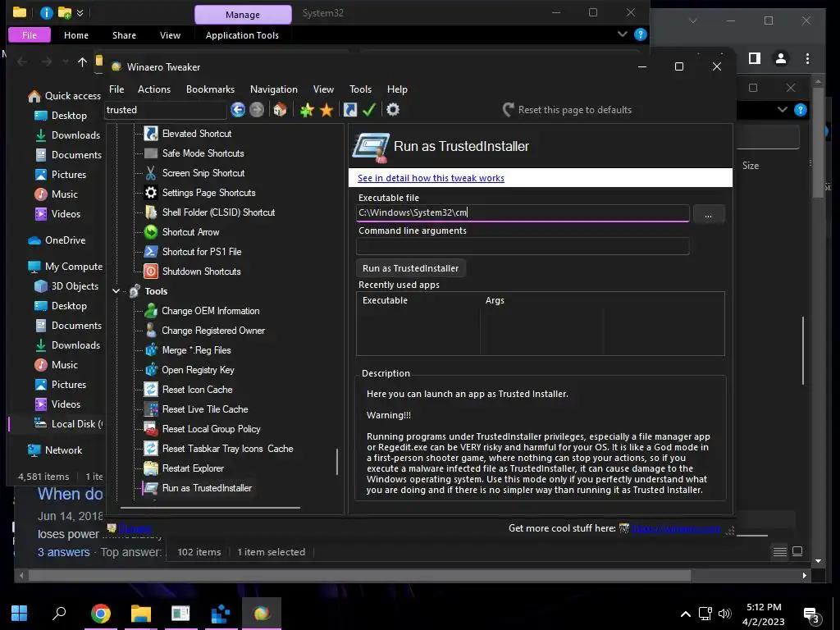
Task: Select Reset Taskbar Tray Icons Cache
Action: coord(228,449)
